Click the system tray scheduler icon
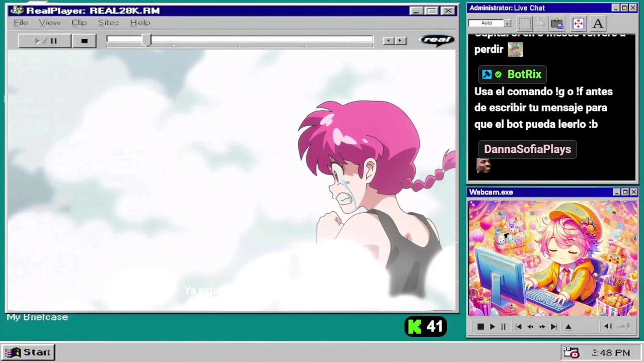Image resolution: width=644 pixels, height=362 pixels. [571, 352]
